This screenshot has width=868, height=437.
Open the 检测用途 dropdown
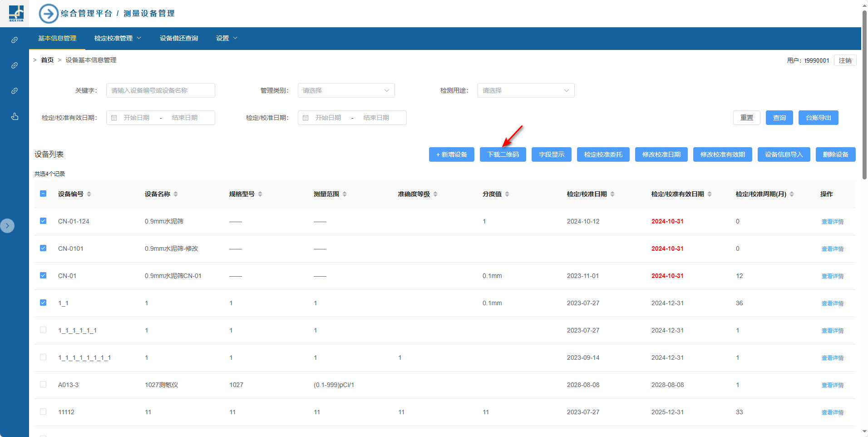click(526, 90)
